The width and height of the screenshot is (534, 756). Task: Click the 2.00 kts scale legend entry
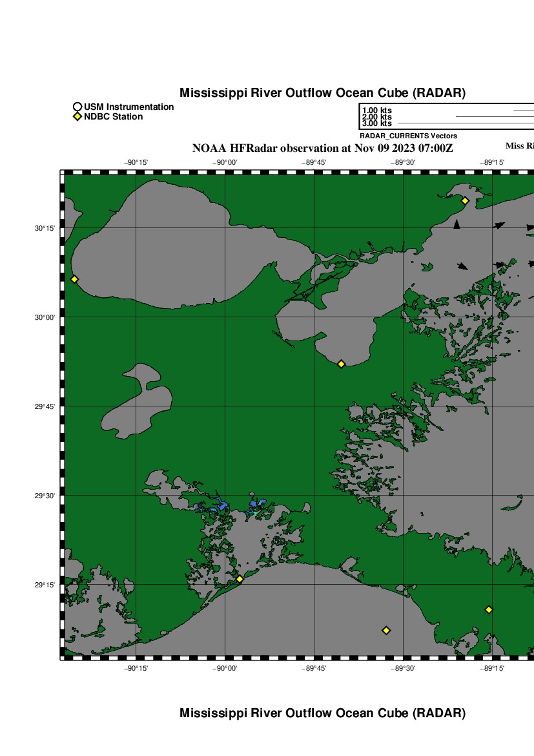pyautogui.click(x=377, y=117)
